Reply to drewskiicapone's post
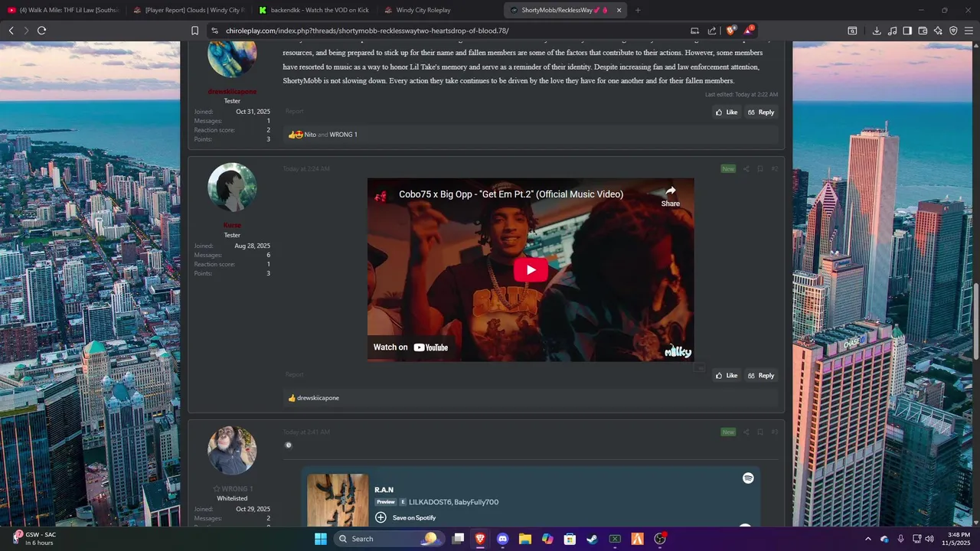 point(761,112)
